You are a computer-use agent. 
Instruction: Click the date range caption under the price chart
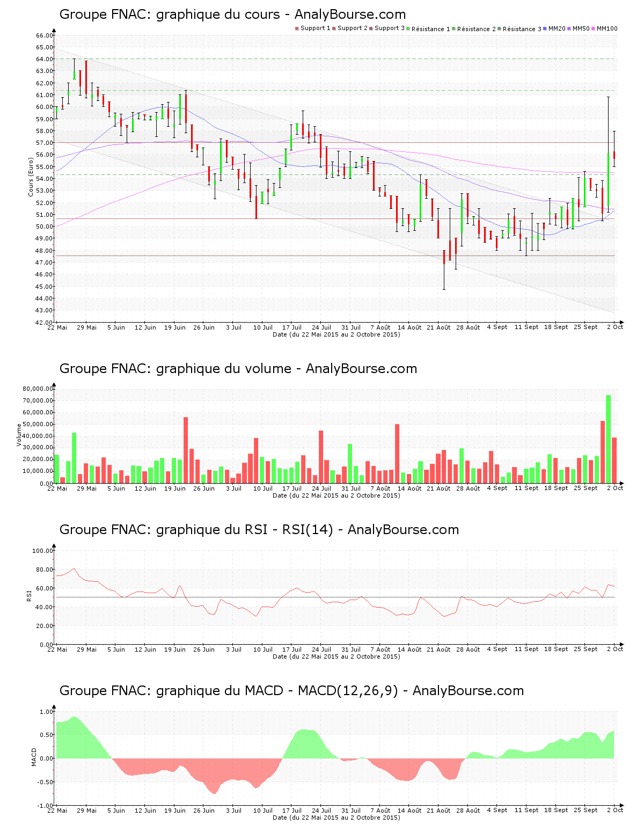[x=336, y=334]
